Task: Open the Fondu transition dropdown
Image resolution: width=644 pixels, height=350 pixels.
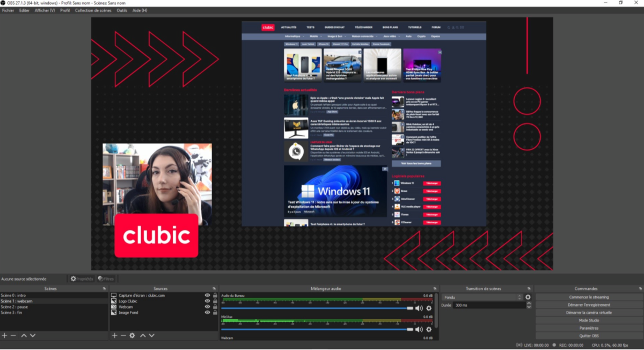Action: click(x=482, y=297)
